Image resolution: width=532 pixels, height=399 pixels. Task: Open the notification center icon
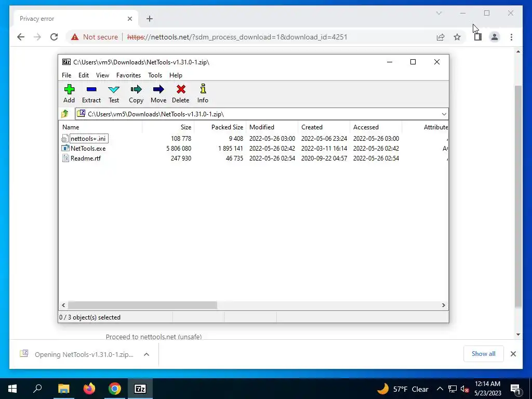[x=515, y=389]
